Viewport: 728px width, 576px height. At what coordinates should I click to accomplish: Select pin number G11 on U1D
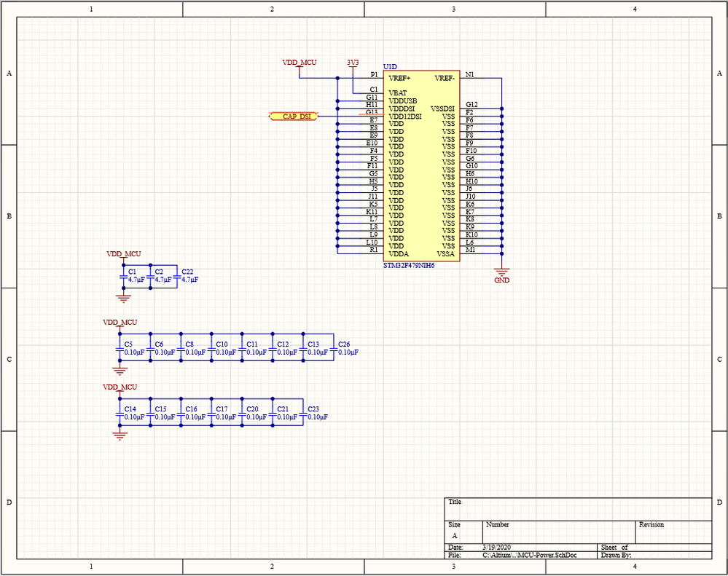(x=372, y=97)
